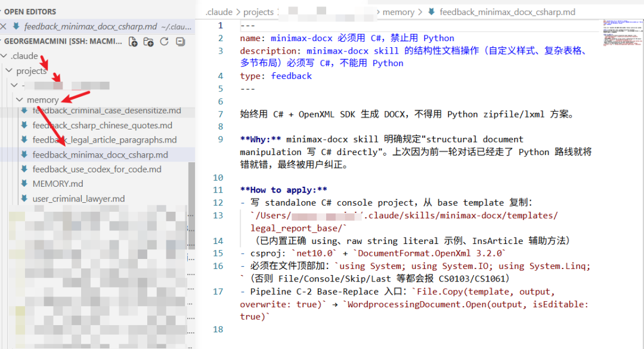
Task: Click the 'description:' key on line 3
Action: click(x=271, y=51)
